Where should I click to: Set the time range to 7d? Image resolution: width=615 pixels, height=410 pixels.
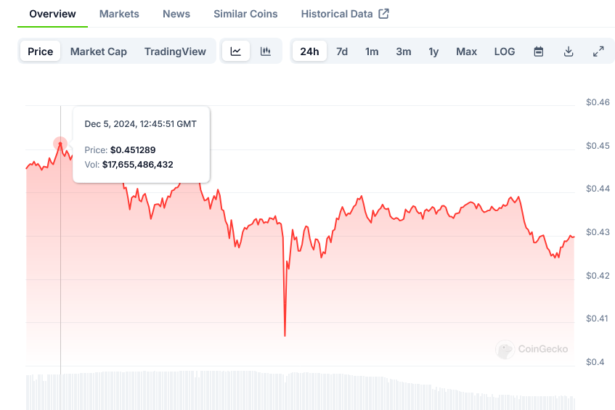[342, 51]
